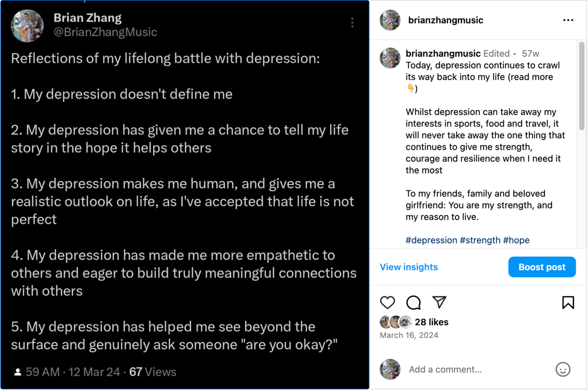Open comments with the speech bubble icon

point(413,303)
